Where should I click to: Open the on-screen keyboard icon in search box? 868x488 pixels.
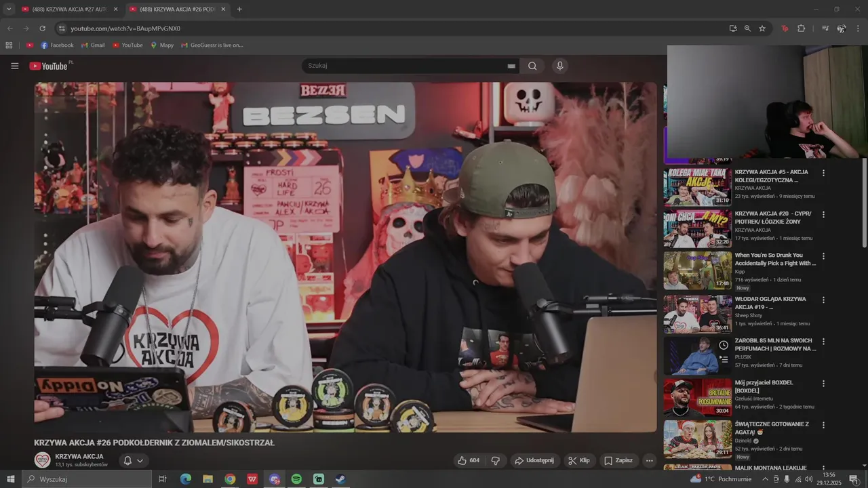click(x=511, y=66)
